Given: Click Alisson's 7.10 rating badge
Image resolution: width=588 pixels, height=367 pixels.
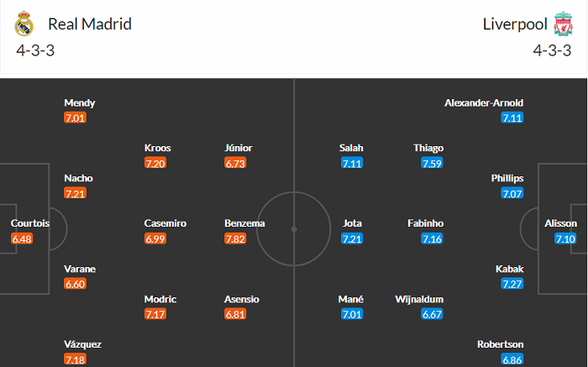Looking at the screenshot, I should (564, 239).
